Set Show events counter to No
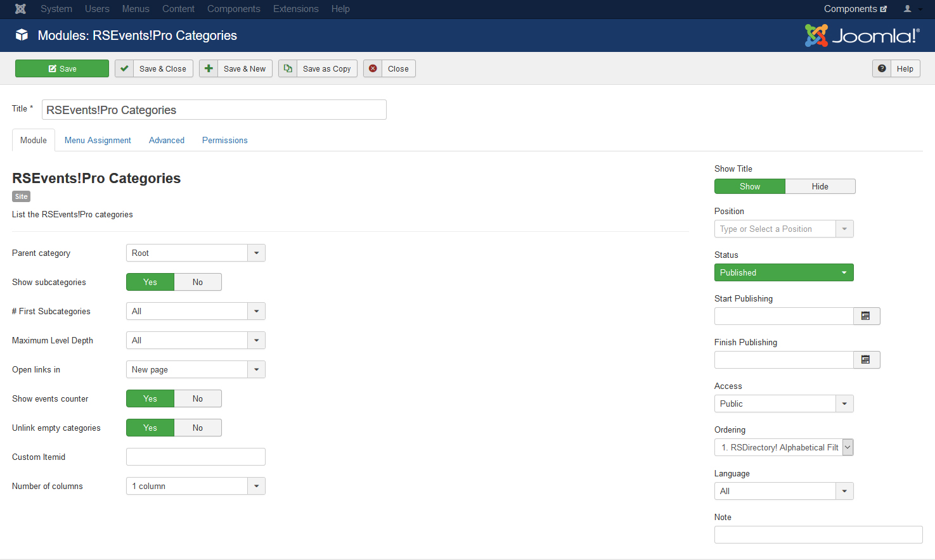 click(198, 398)
